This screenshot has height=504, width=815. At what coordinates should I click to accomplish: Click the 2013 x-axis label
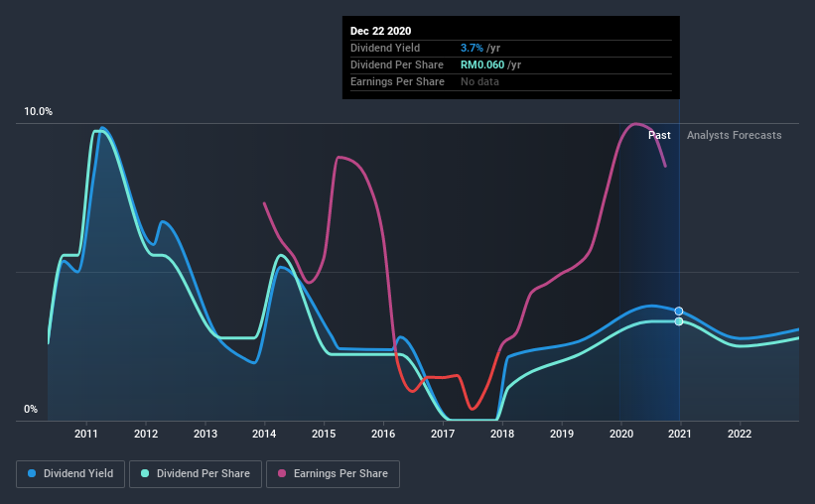(205, 434)
